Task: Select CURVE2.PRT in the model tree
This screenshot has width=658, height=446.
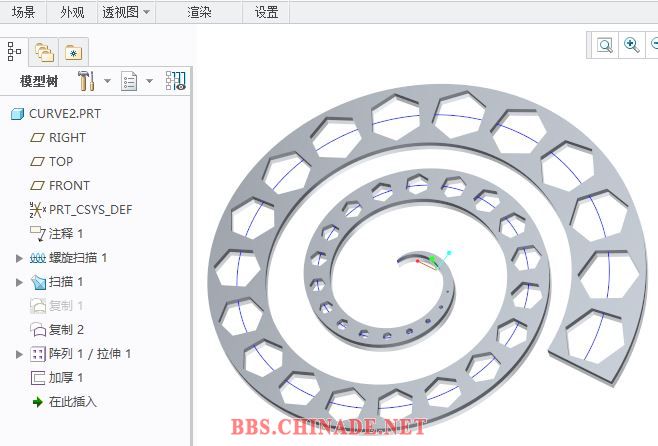Action: [65, 114]
